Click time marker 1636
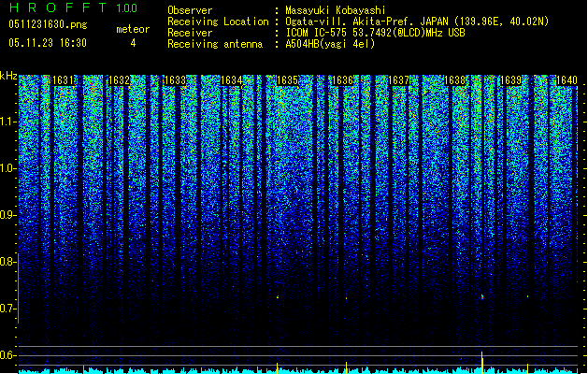Viewport: 588px width, 374px height. pyautogui.click(x=343, y=80)
